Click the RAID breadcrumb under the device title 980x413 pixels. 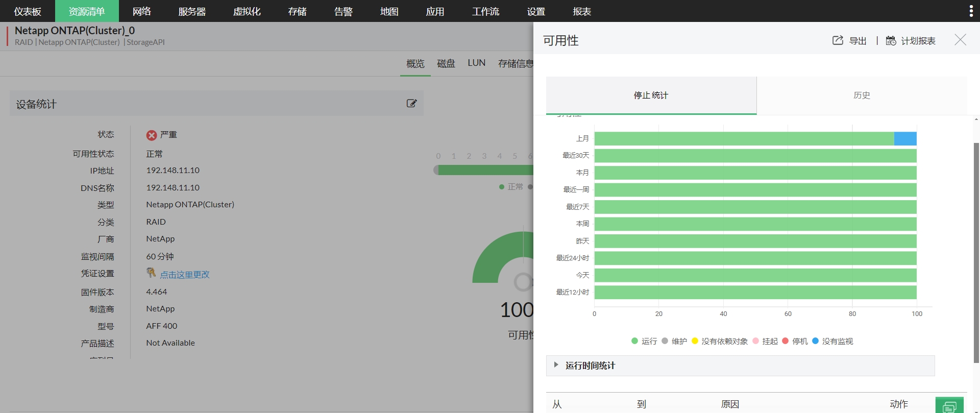coord(23,42)
